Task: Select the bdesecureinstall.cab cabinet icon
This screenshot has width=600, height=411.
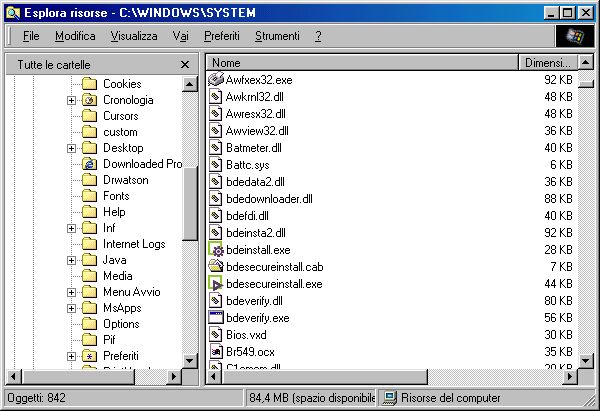Action: [x=216, y=267]
